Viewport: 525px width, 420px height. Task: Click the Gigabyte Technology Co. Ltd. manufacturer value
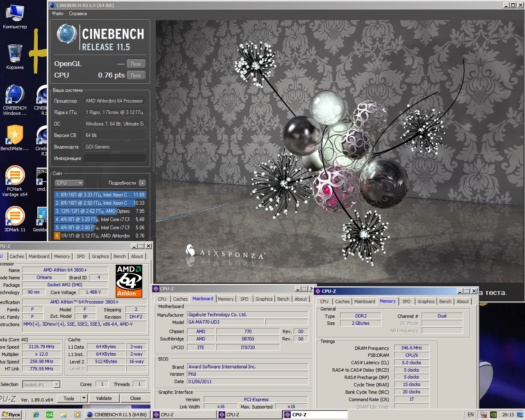247,315
